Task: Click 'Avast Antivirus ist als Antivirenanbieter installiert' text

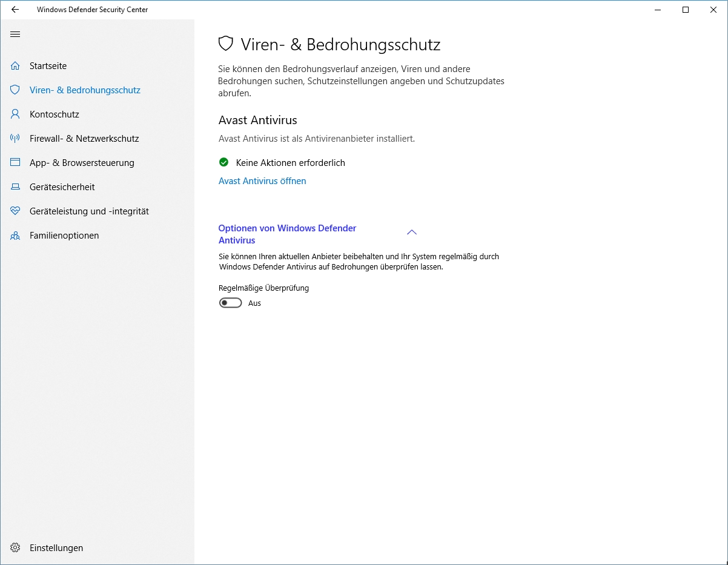Action: (317, 138)
